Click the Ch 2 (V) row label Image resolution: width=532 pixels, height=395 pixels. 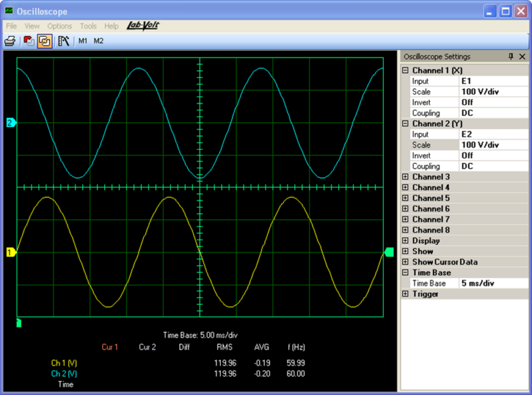64,373
